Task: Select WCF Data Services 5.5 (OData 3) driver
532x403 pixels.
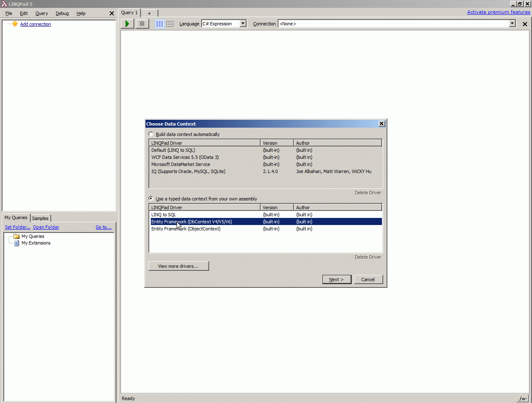Action: (265, 157)
